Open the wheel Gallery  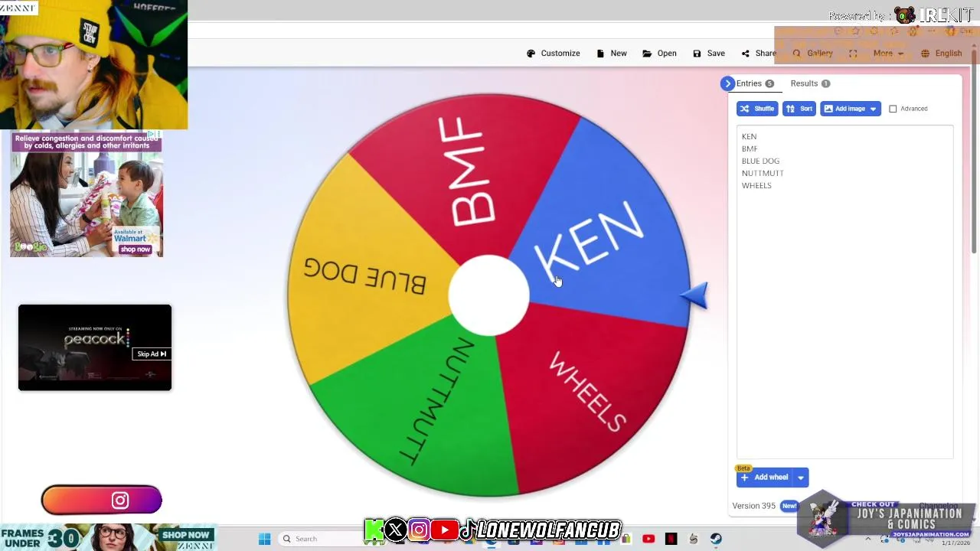tap(812, 54)
